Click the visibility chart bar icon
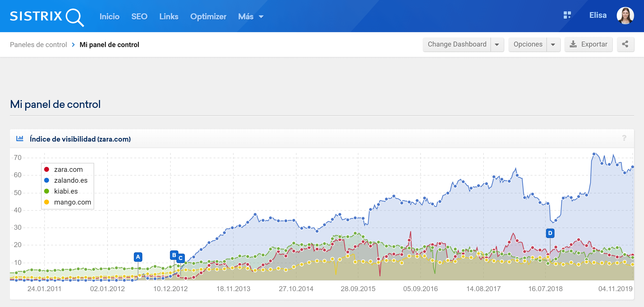 click(20, 138)
